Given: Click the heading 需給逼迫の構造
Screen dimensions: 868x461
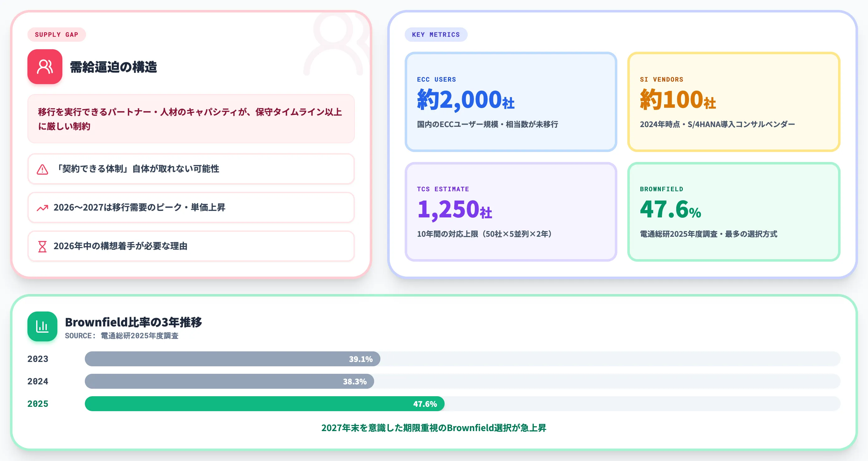Looking at the screenshot, I should tap(113, 67).
